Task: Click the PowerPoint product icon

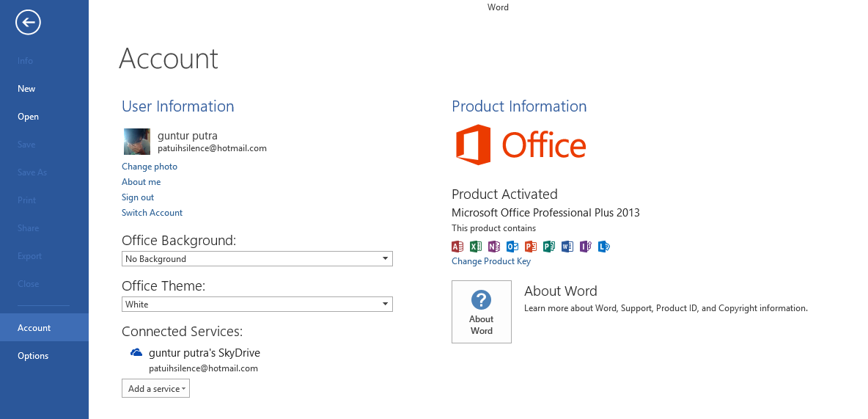Action: tap(531, 247)
